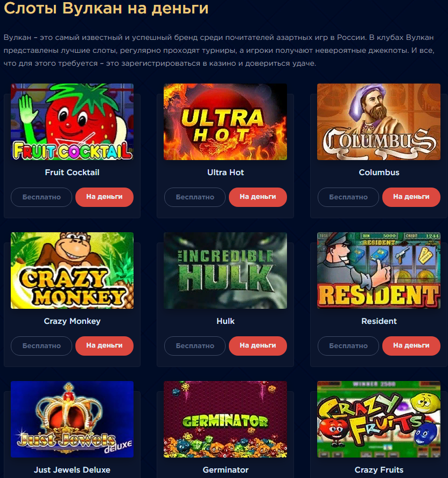Click Бесплатно under Ultra Hot
Viewport: 448px width, 478px height.
[195, 197]
